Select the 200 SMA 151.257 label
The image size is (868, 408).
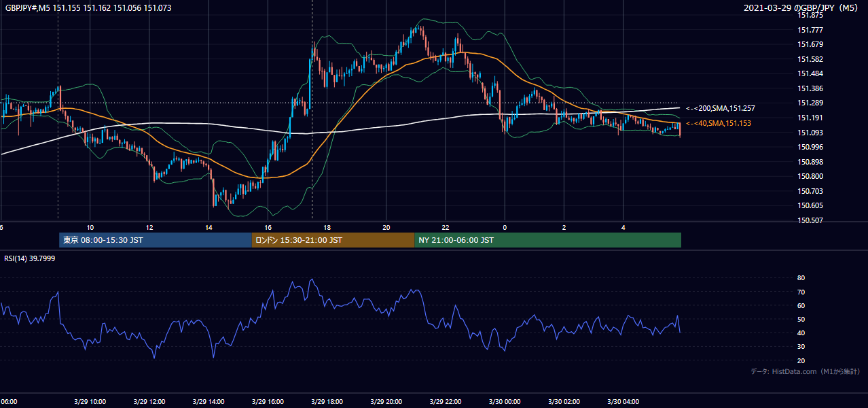coord(721,108)
